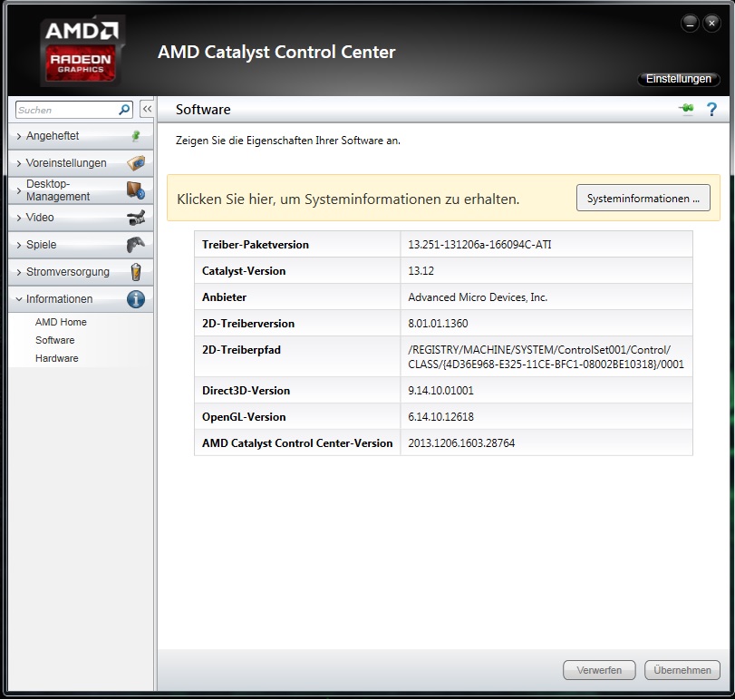Click the AMD Catalyst Control Center-Version label

297,443
